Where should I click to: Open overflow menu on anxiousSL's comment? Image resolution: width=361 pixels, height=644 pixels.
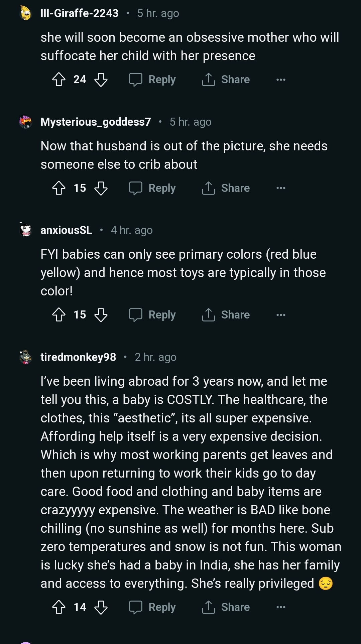[281, 315]
